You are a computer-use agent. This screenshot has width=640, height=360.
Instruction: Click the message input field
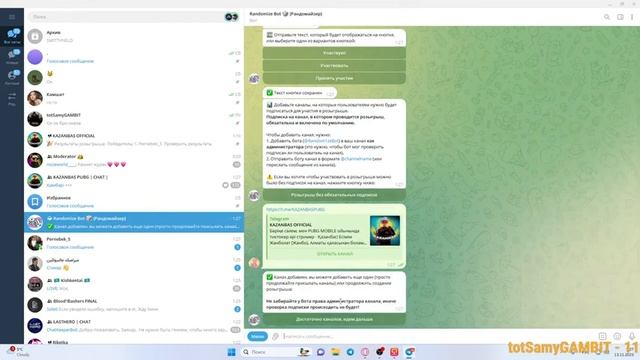pos(439,336)
